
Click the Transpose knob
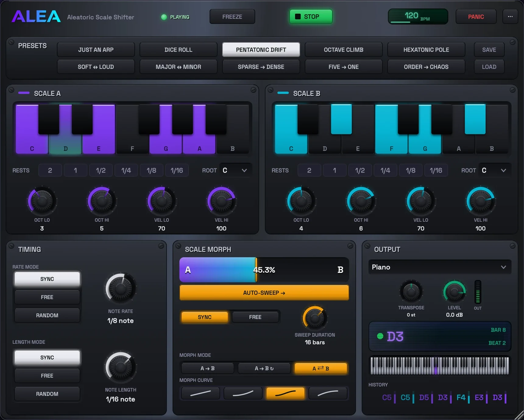pyautogui.click(x=411, y=292)
